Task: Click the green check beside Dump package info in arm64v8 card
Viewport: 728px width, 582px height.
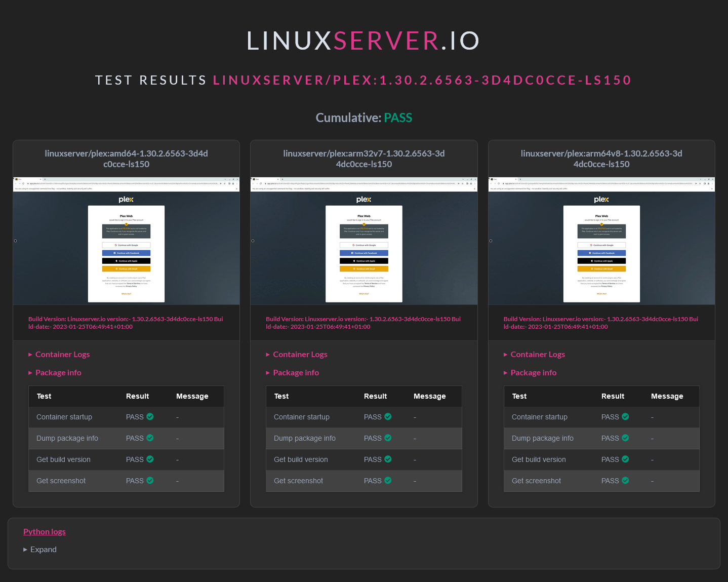Action: 625,438
